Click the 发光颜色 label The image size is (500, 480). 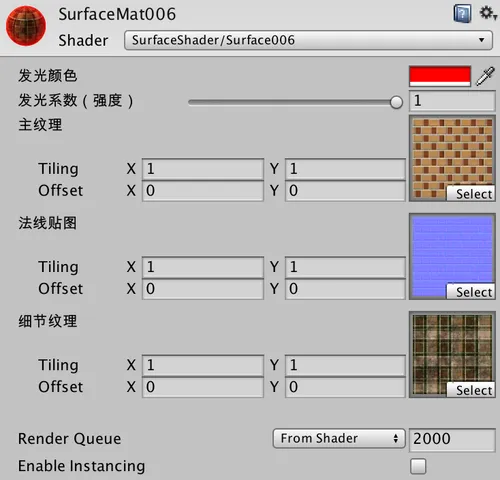tap(48, 76)
